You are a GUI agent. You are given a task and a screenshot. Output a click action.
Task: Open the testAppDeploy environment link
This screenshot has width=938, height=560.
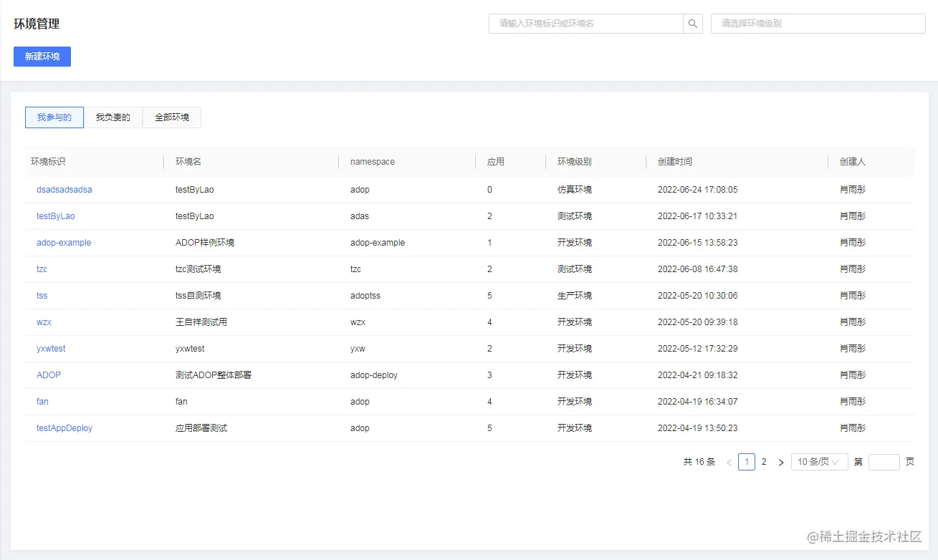pos(64,428)
